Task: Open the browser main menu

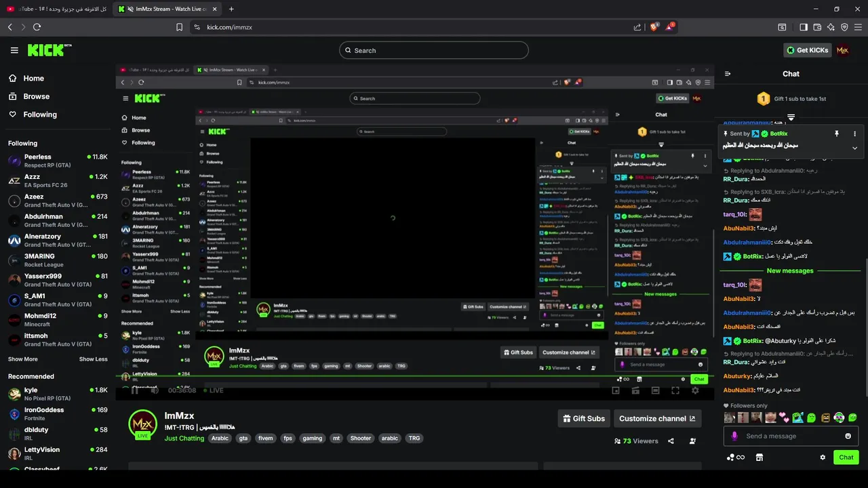Action: tap(858, 27)
